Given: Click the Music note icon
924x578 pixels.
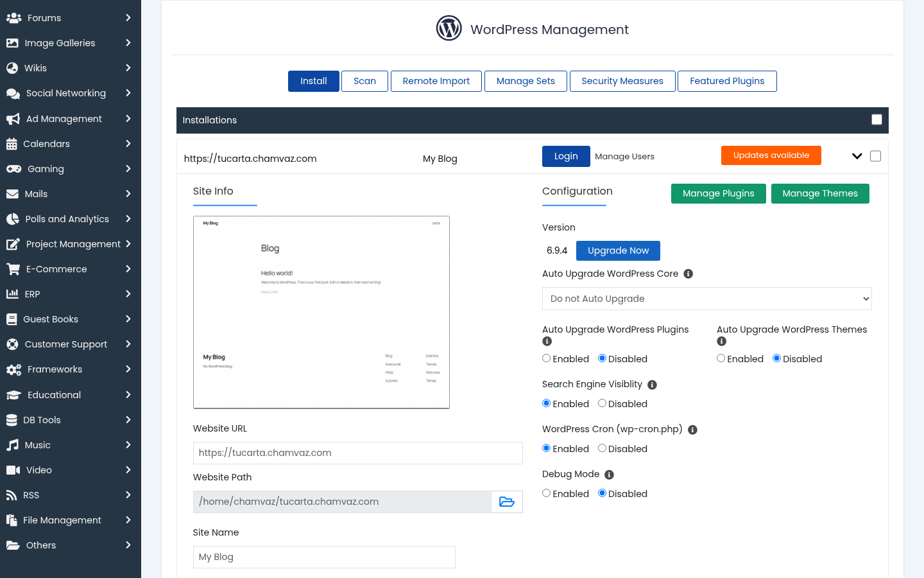Looking at the screenshot, I should point(12,445).
